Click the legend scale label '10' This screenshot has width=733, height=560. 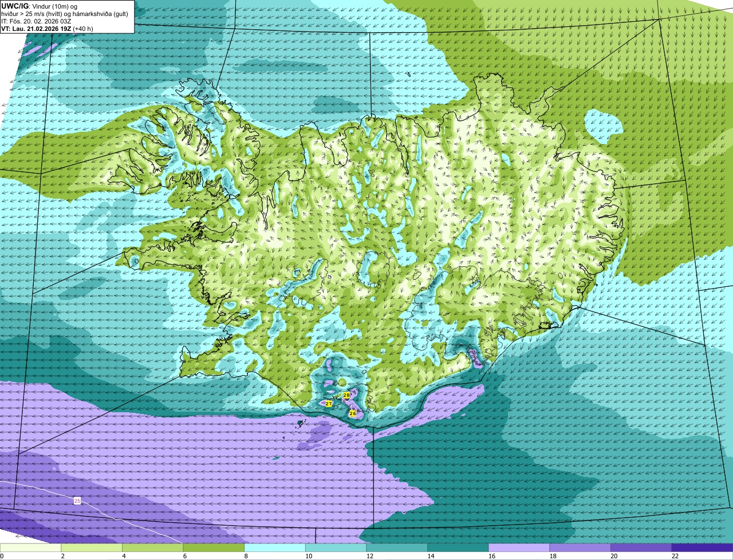[x=309, y=556]
